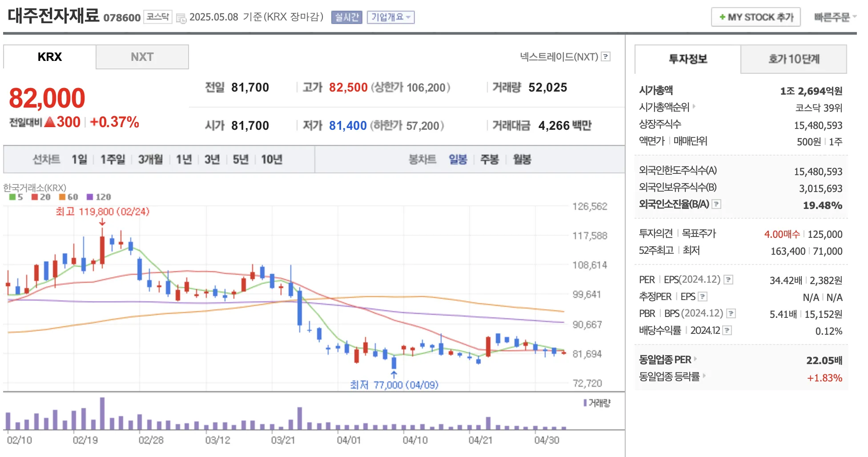Click the red 20-day moving average swatch
Image resolution: width=868 pixels, height=457 pixels.
[x=35, y=197]
